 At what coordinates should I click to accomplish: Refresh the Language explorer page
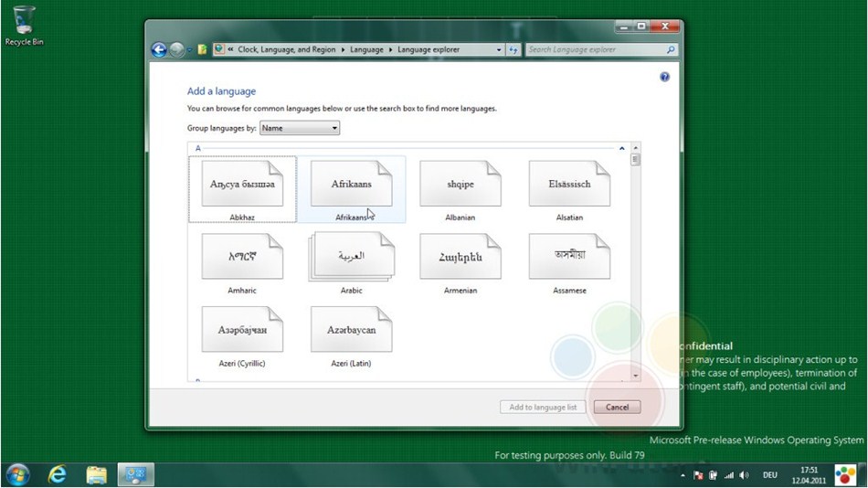pyautogui.click(x=513, y=50)
